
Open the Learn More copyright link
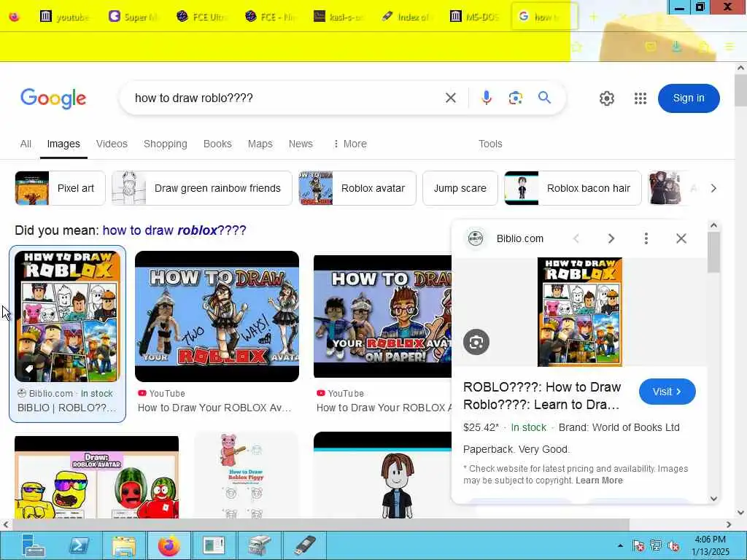pyautogui.click(x=599, y=481)
